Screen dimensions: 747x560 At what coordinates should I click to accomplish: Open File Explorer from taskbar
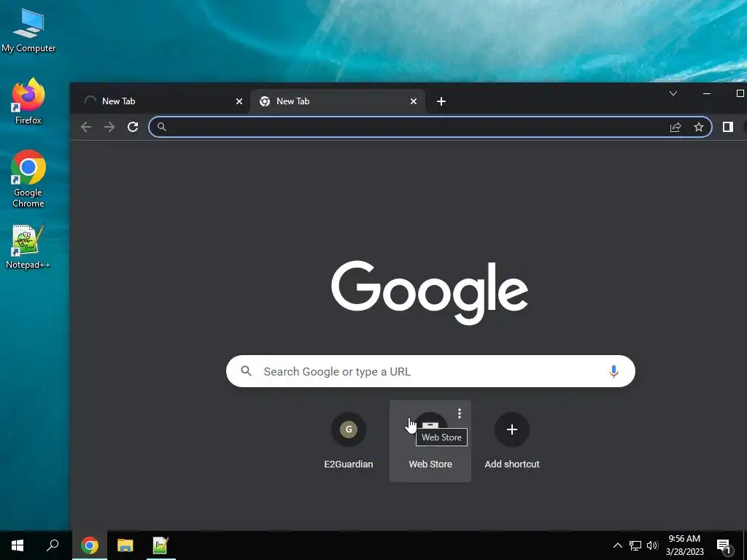pyautogui.click(x=125, y=545)
